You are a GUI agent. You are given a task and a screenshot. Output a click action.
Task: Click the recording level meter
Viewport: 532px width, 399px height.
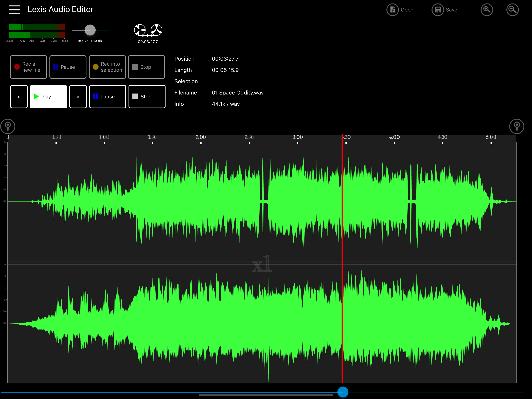37,31
